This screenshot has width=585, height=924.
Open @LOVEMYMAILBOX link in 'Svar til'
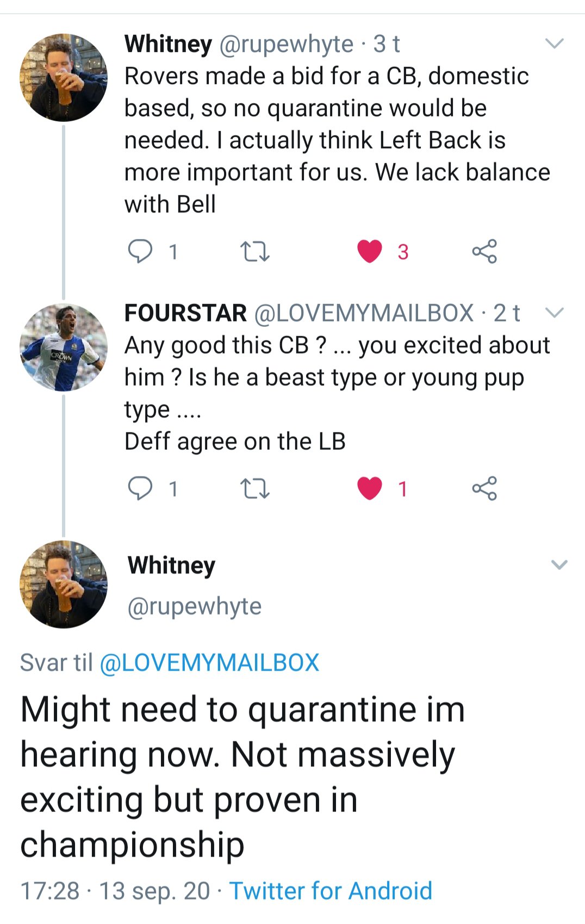pos(210,662)
